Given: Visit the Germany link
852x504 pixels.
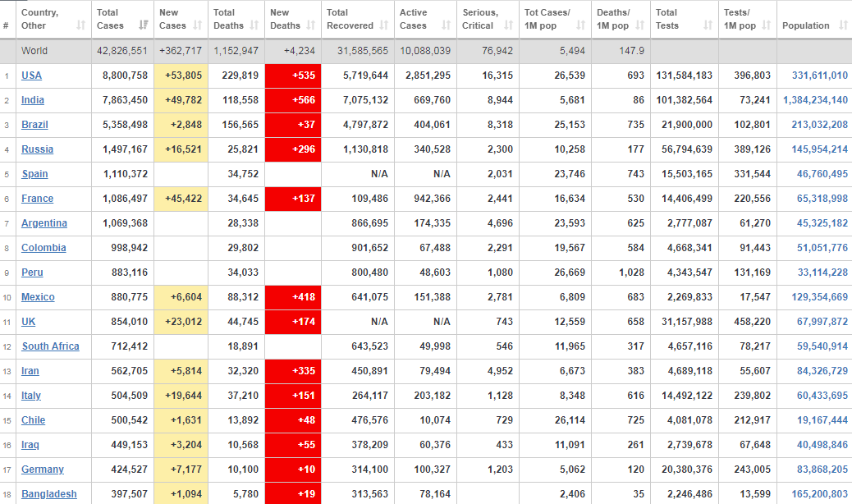Looking at the screenshot, I should [43, 470].
